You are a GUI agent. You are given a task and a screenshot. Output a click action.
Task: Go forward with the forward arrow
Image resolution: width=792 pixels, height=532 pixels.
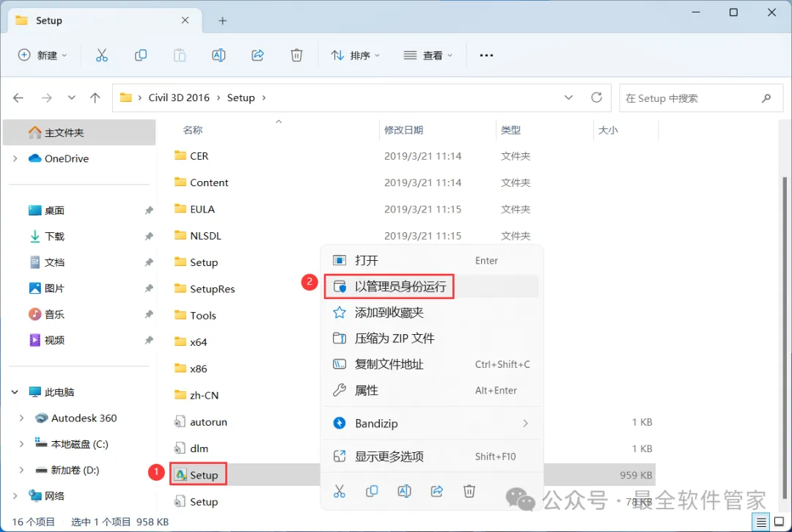tap(46, 97)
